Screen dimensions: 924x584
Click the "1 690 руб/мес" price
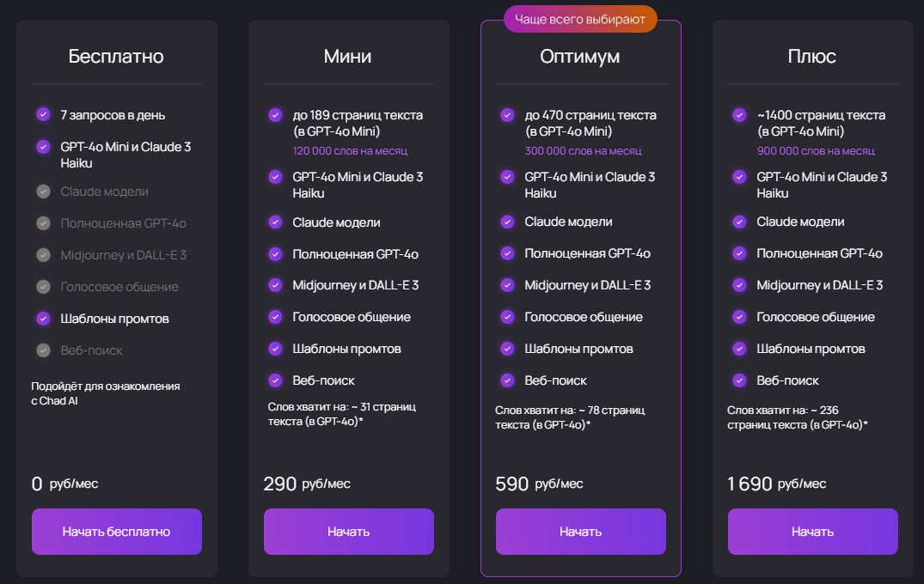coord(776,484)
